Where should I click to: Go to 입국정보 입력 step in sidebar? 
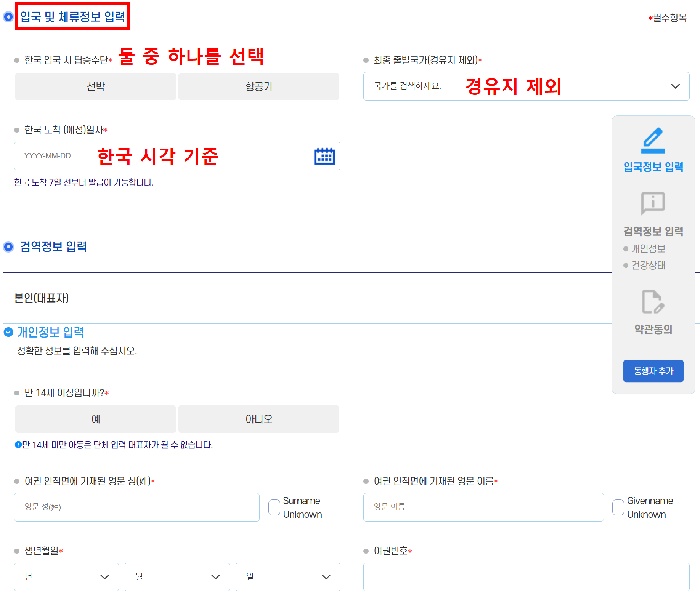(x=653, y=167)
